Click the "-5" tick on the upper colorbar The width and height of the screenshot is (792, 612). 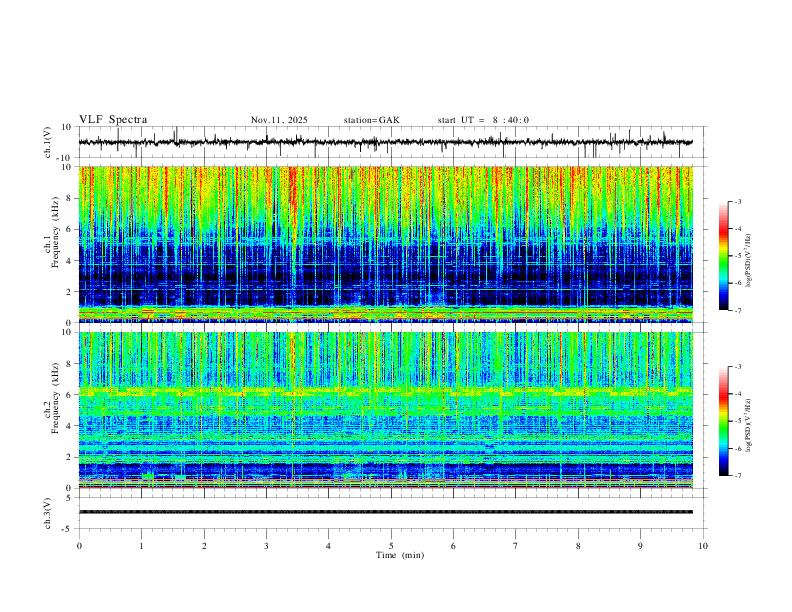737,256
